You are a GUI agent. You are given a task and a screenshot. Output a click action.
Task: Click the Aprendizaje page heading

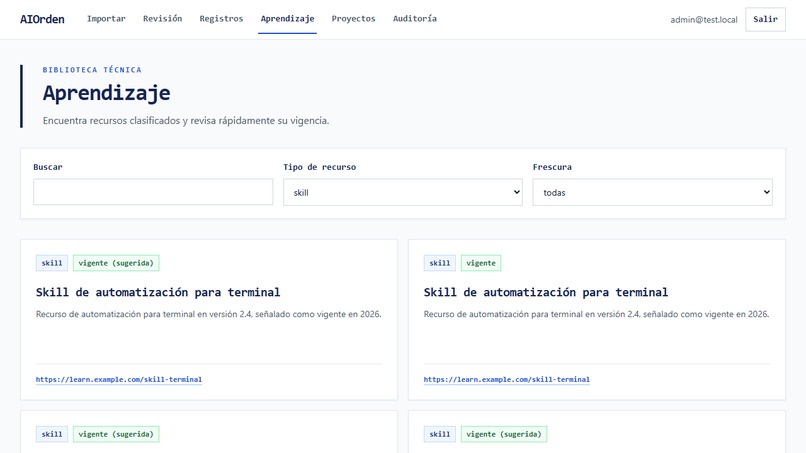point(106,93)
